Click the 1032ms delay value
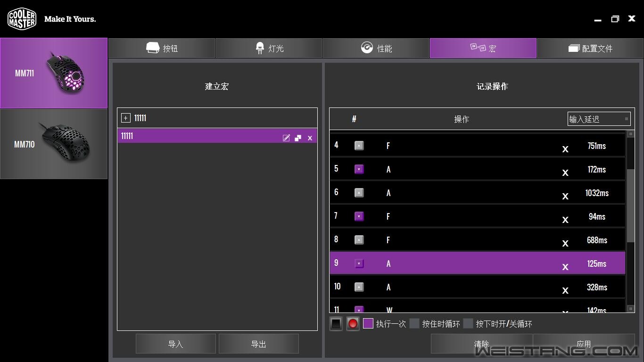Viewport: 644px width, 362px height. point(596,193)
